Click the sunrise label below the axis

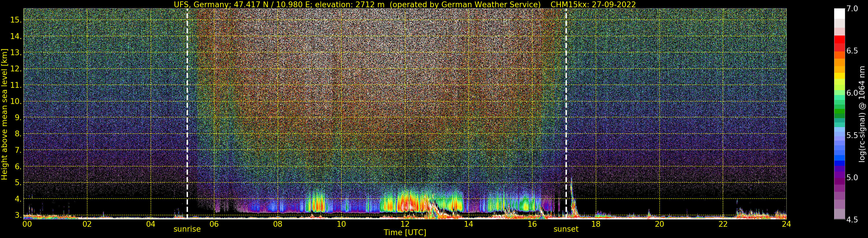click(187, 229)
